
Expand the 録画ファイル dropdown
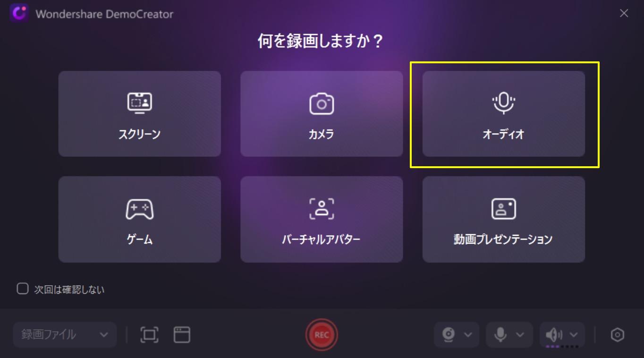(65, 335)
